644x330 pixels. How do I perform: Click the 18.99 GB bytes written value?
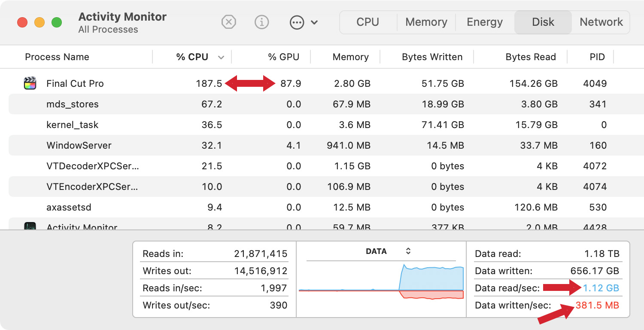pos(444,104)
